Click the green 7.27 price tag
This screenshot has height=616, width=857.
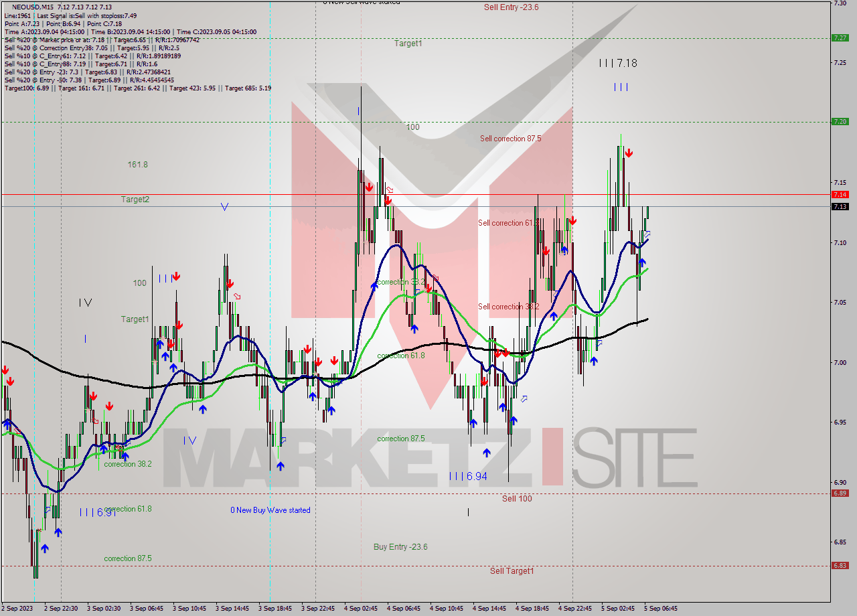coord(840,37)
